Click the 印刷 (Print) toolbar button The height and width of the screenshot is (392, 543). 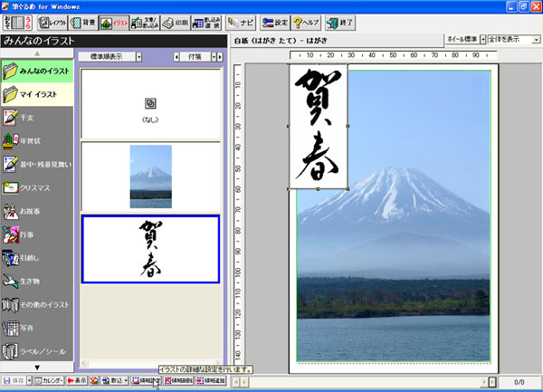[176, 23]
